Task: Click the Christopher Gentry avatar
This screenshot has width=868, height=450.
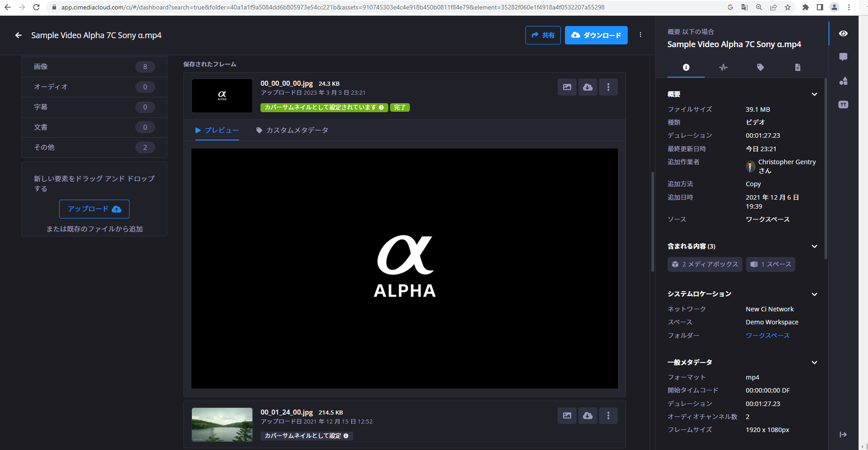Action: 751,166
